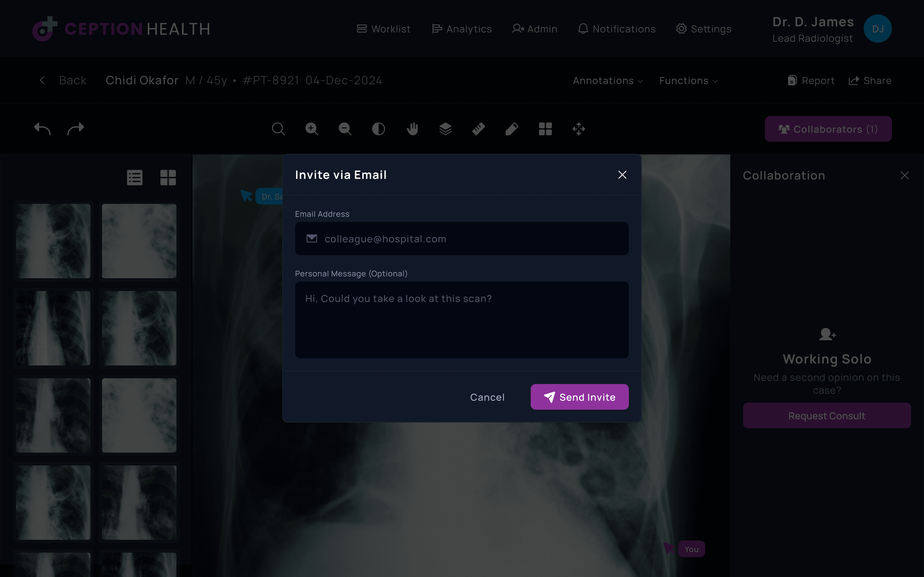Select the first chest X-ray thumbnail
Viewport: 924px width, 577px height.
point(53,241)
